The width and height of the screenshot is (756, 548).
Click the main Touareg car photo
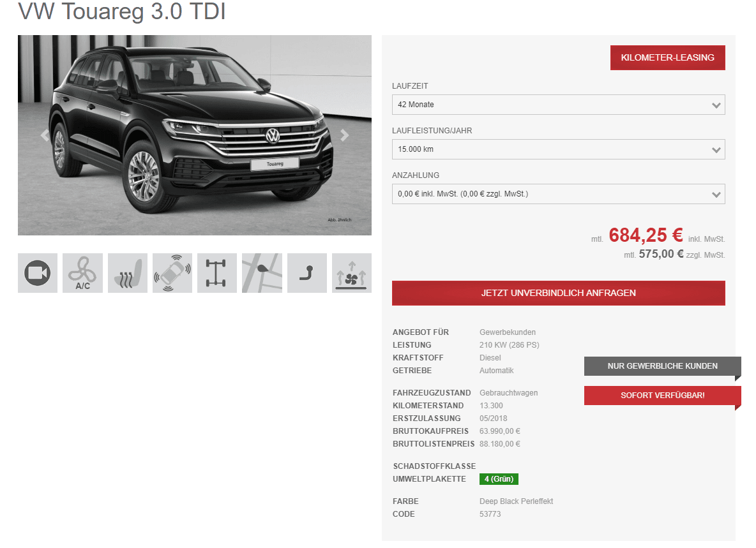pos(195,135)
